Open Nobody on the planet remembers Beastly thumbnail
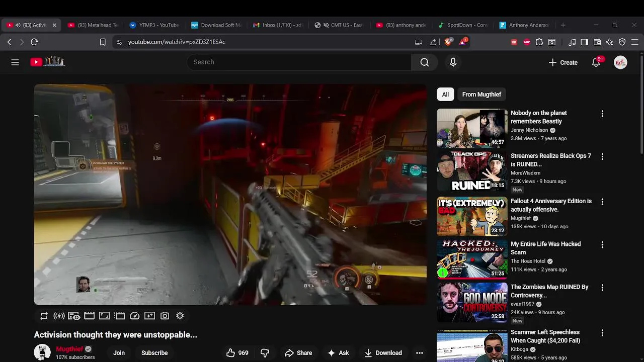The image size is (644, 362). pyautogui.click(x=472, y=128)
